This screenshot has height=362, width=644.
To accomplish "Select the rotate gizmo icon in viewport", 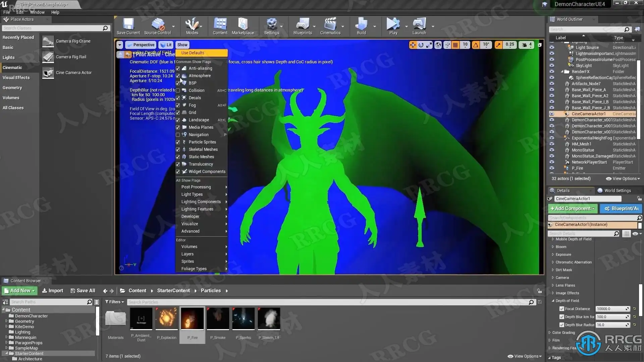I will (x=421, y=45).
